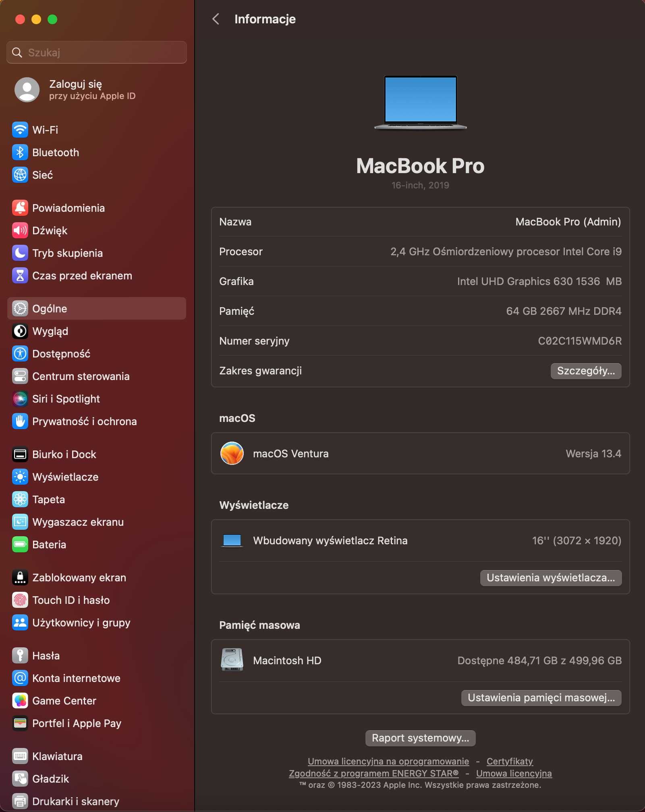Click the Bateria battery icon
Screen dimensions: 645x812
click(x=20, y=544)
